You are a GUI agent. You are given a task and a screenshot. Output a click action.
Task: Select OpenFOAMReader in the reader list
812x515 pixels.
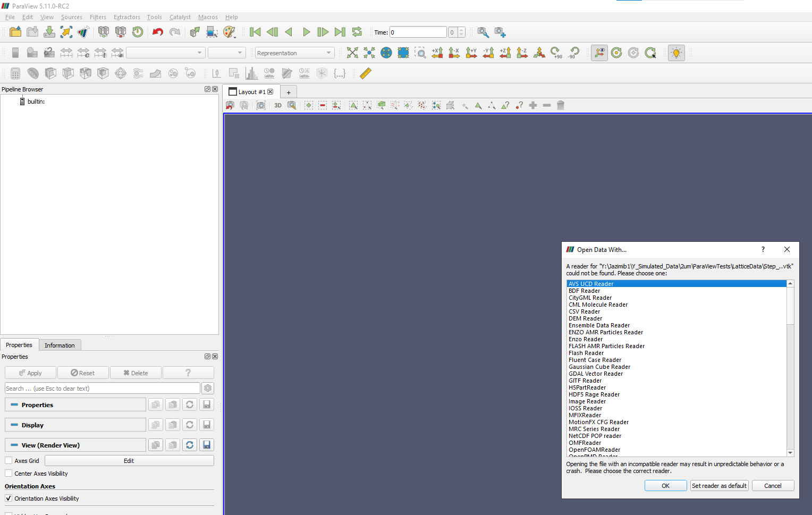coord(676,450)
